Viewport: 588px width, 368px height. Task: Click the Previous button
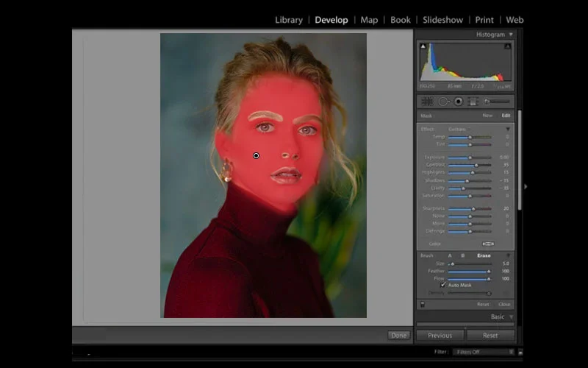click(x=440, y=335)
